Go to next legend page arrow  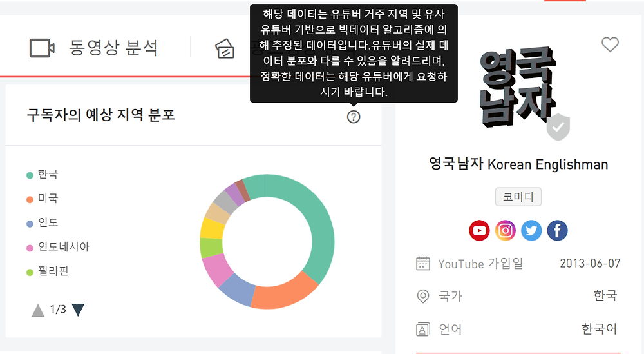click(78, 310)
